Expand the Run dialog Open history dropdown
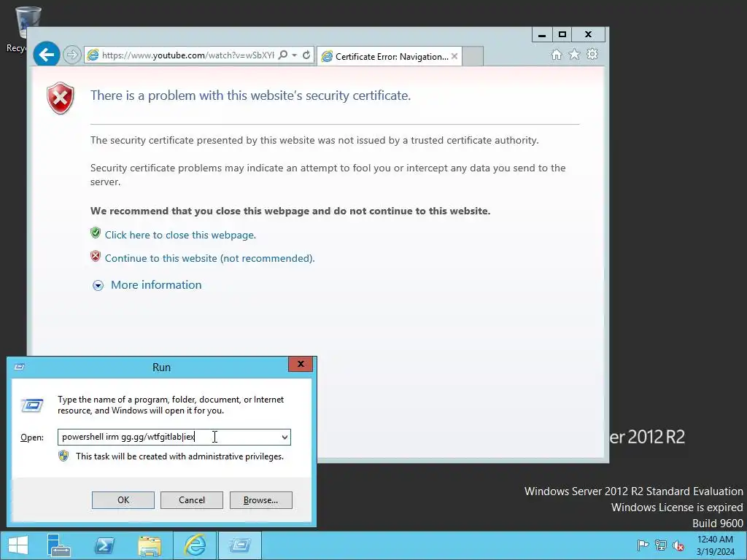Viewport: 747px width, 560px height. (x=285, y=437)
